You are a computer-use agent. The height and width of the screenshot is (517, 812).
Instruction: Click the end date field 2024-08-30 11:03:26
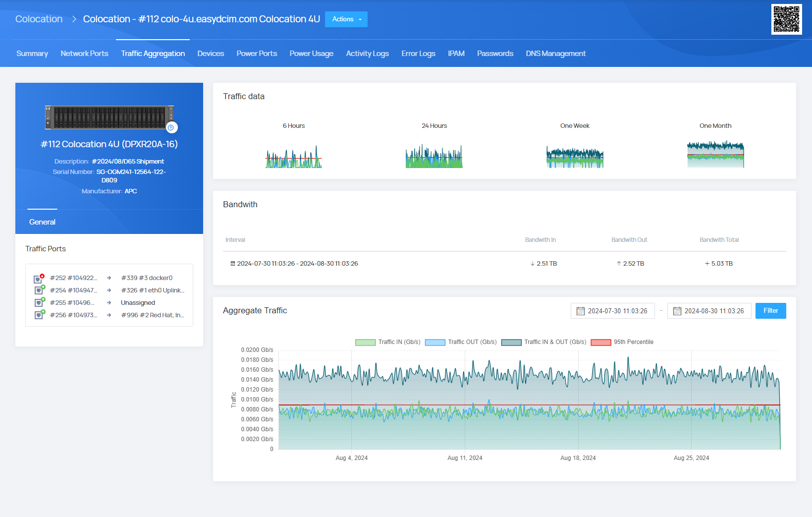pos(709,311)
